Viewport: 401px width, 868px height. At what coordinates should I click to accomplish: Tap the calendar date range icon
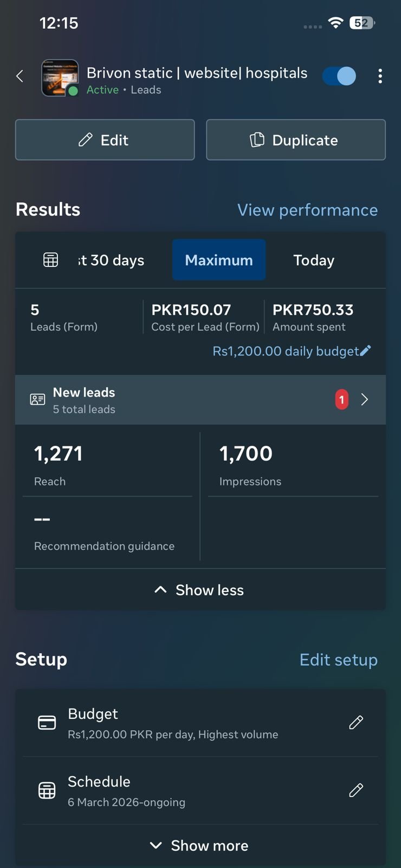[50, 260]
